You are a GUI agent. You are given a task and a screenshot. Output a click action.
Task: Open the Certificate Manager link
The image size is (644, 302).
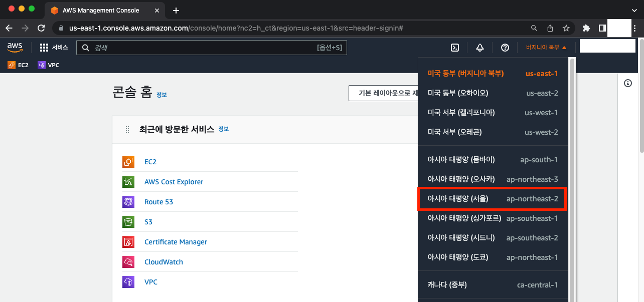click(176, 242)
